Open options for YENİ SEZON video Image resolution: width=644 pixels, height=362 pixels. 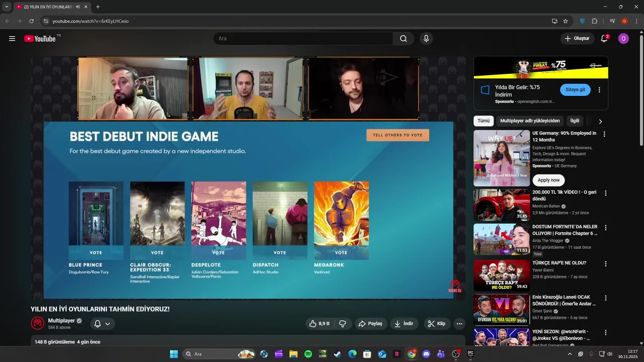tap(606, 333)
